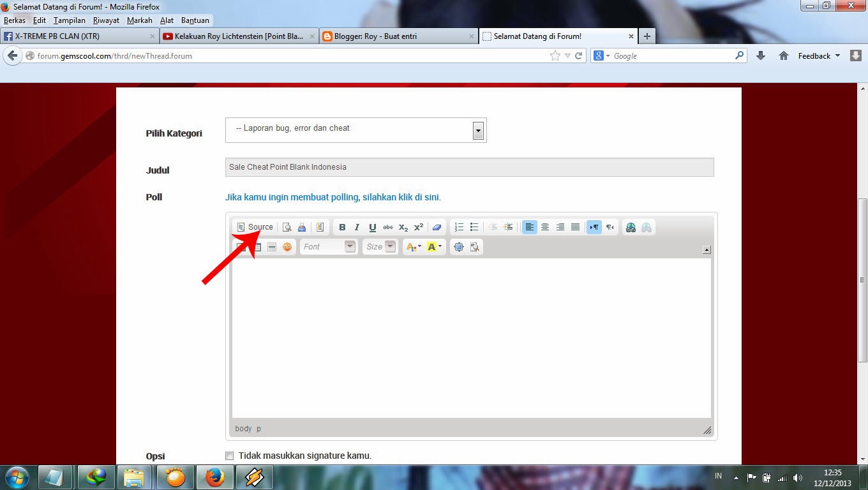Click the polling link text

pyautogui.click(x=333, y=197)
